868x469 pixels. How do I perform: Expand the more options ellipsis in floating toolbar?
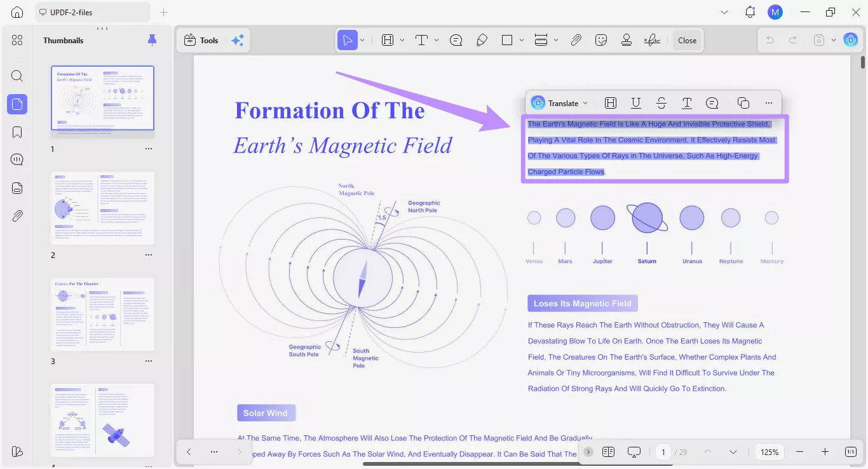768,102
